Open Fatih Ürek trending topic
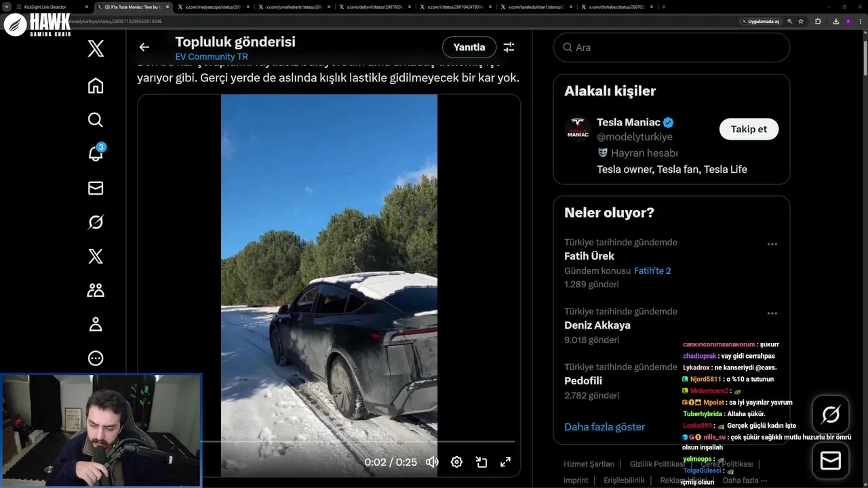Viewport: 868px width, 488px height. (589, 256)
